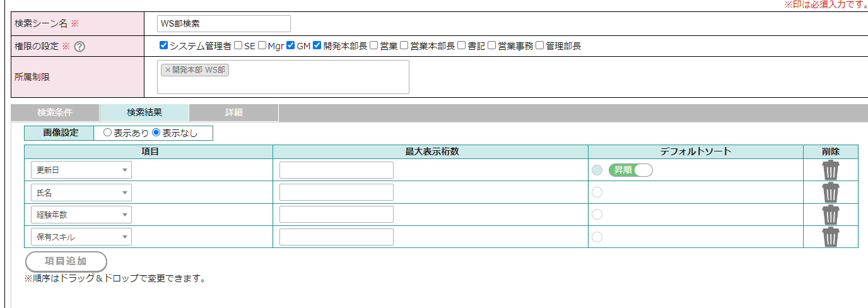
Task: Open the 詳細 tab
Action: 234,113
